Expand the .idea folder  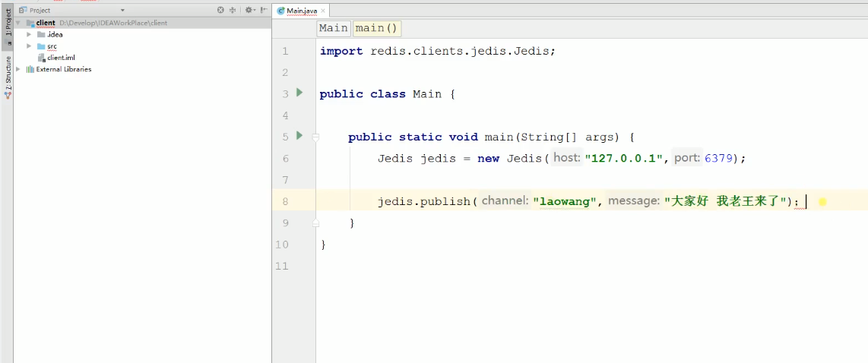pyautogui.click(x=29, y=34)
